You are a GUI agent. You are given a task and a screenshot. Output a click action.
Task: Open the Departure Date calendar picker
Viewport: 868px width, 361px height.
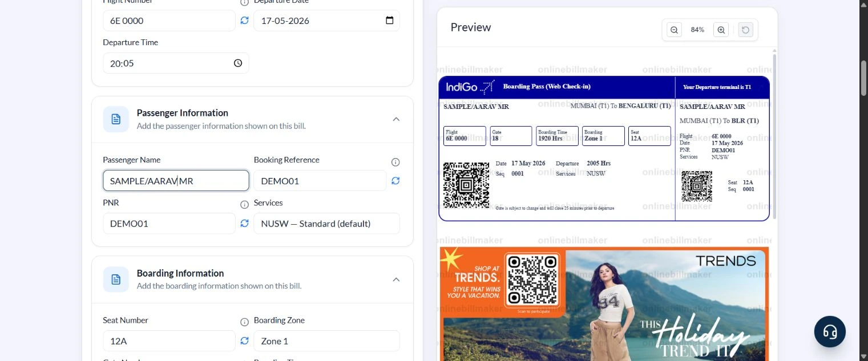click(390, 21)
